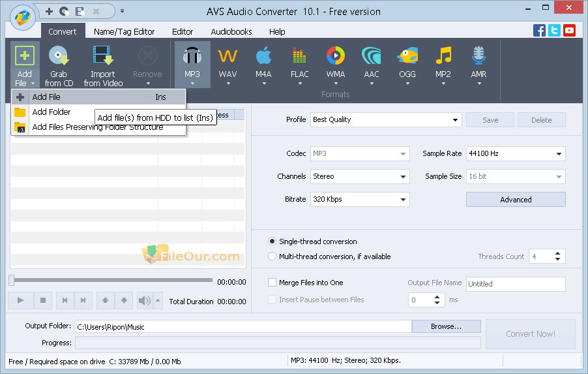Image resolution: width=588 pixels, height=374 pixels.
Task: Click the playback position slider handle
Action: click(x=12, y=280)
